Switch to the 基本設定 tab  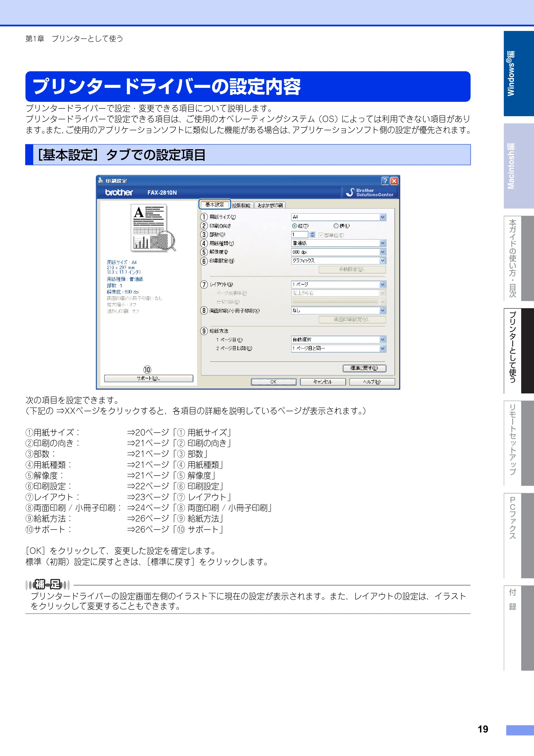[215, 205]
